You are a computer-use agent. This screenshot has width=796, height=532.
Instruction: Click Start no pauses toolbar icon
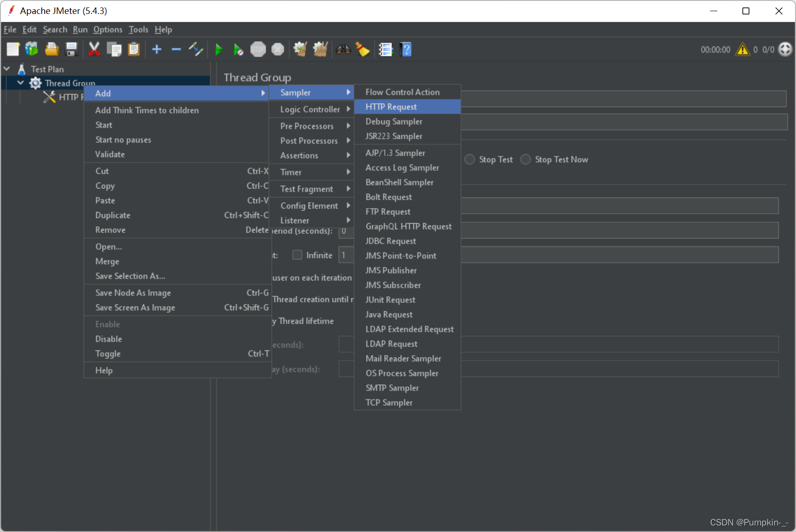click(x=238, y=49)
